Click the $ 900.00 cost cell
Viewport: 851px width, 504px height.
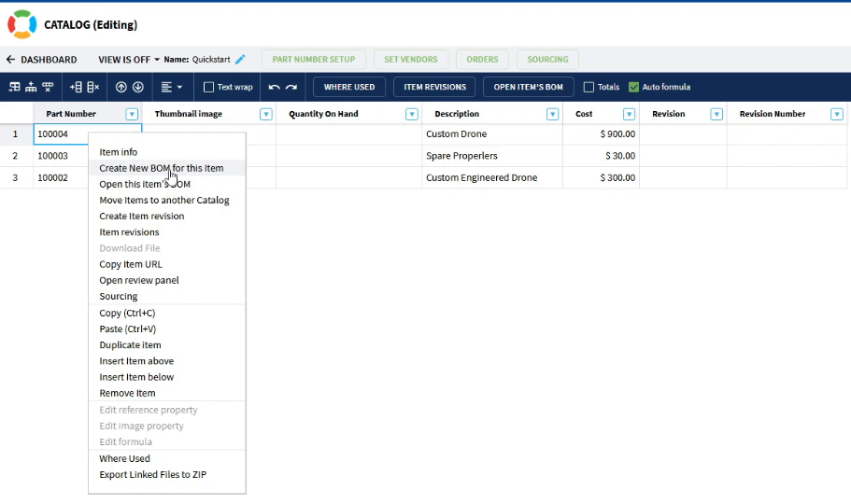602,134
